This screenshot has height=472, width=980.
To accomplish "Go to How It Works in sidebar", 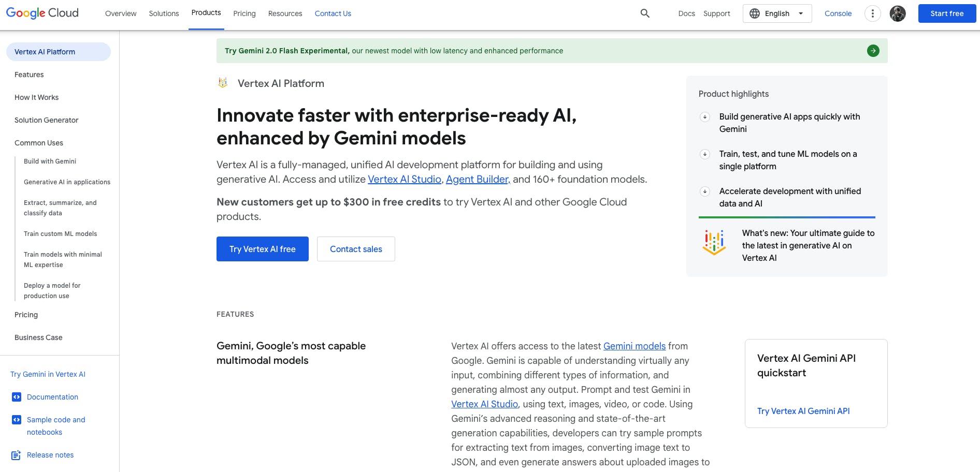I will tap(36, 97).
